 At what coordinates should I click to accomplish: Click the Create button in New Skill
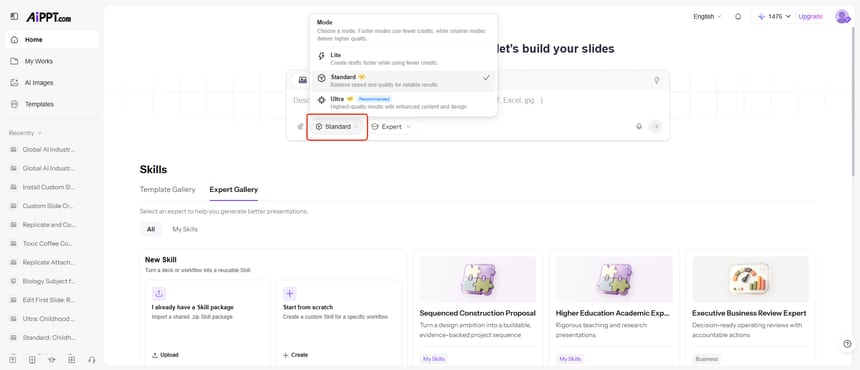tap(295, 355)
